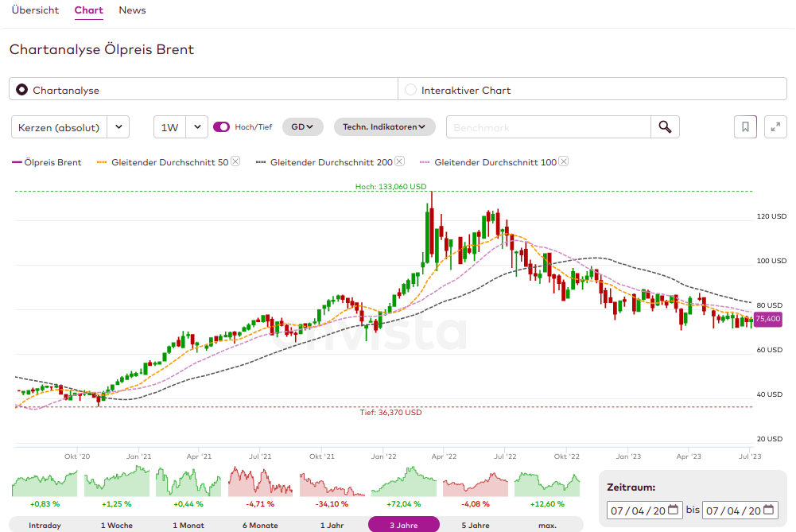Select the Chartanalyse radio option
Viewport: 796px width, 532px height.
pyautogui.click(x=21, y=90)
